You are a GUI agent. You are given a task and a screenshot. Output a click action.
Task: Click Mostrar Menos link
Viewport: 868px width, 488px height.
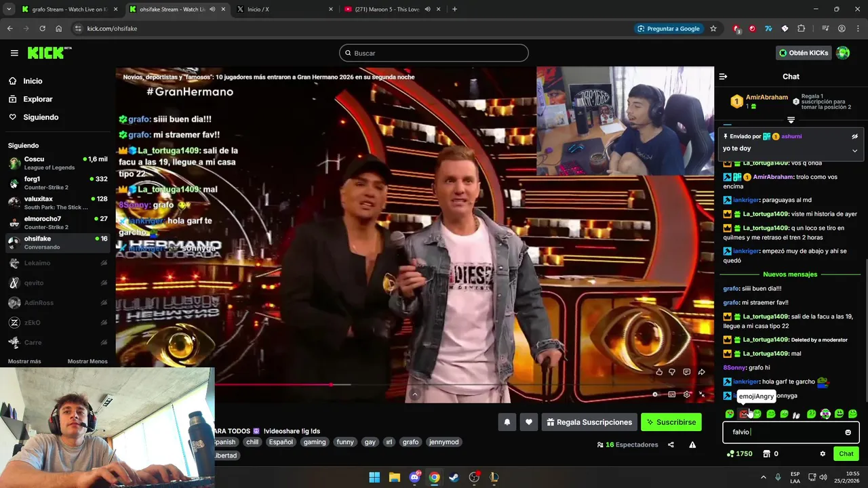(87, 361)
